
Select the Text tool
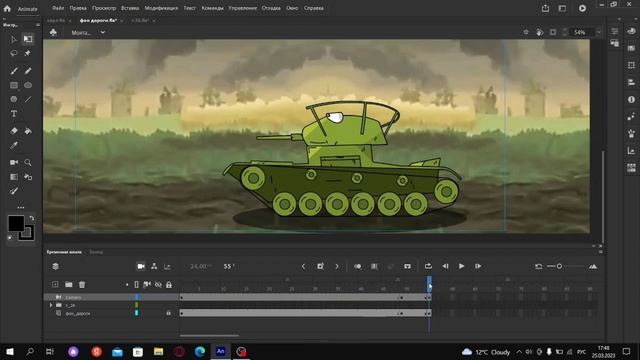pos(13,113)
